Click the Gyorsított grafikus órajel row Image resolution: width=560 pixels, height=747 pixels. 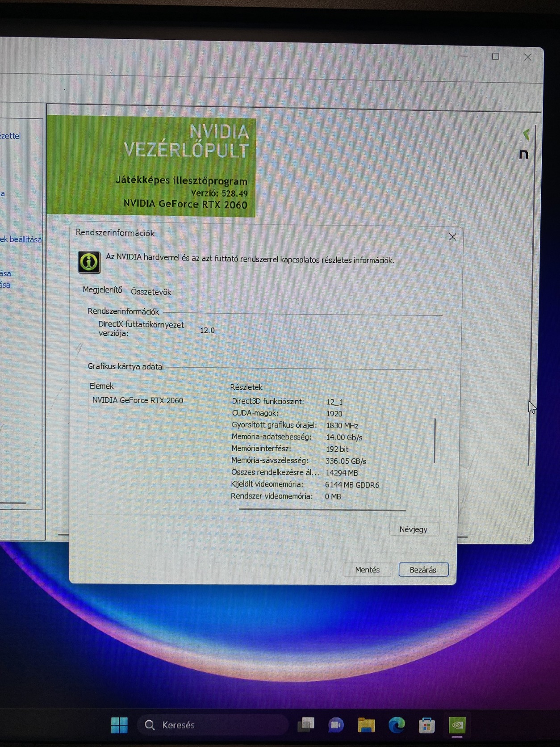pos(295,425)
